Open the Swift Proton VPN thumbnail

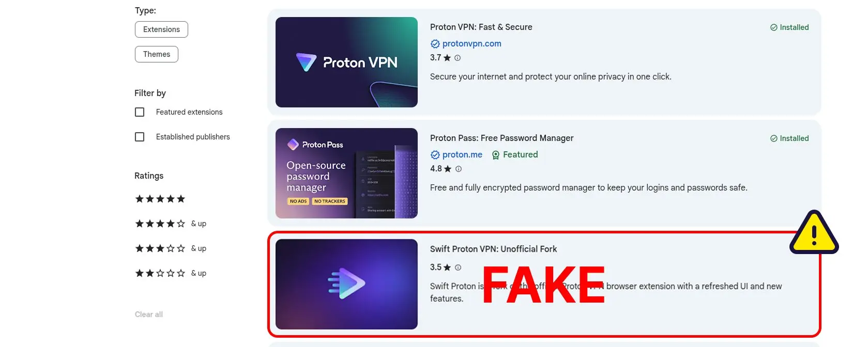[x=346, y=284]
